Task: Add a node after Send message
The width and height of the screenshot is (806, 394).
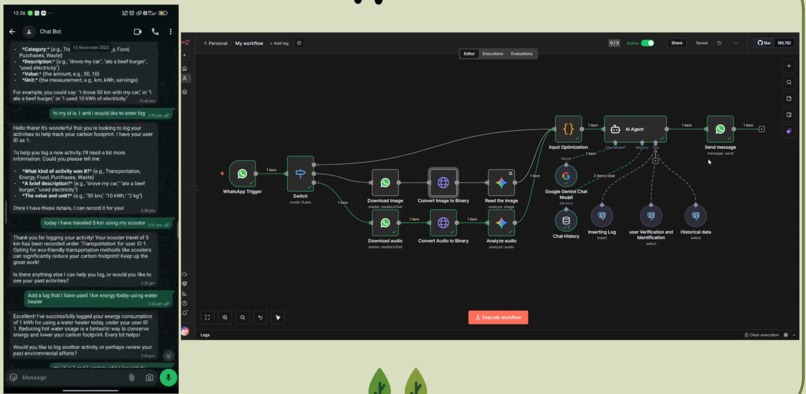Action: 761,129
